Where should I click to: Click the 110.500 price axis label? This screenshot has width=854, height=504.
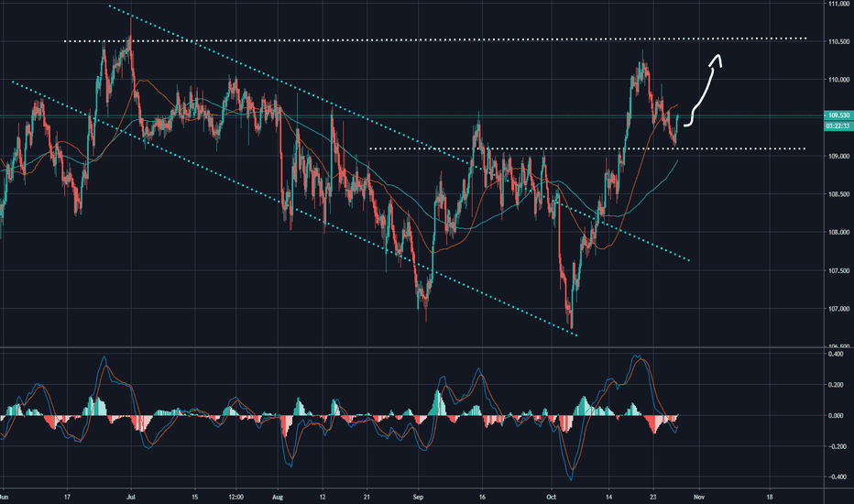pos(838,42)
